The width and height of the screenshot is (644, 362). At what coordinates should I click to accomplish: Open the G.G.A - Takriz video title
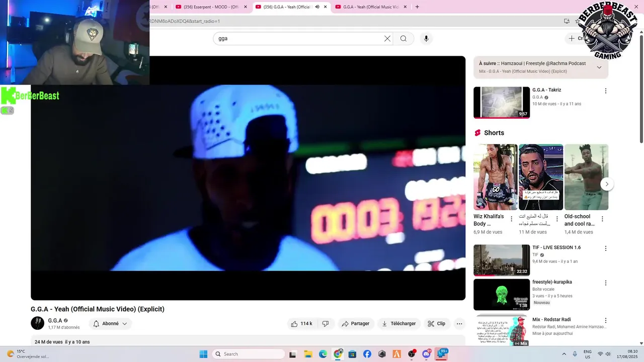[546, 90]
